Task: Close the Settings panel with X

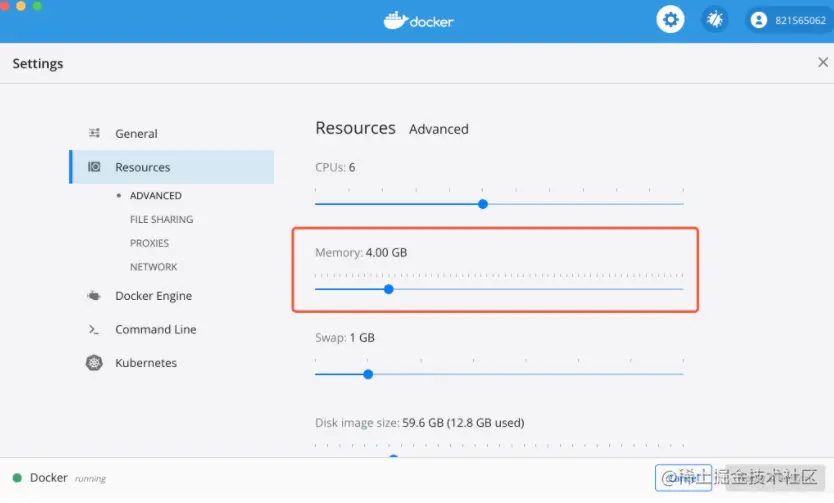Action: tap(823, 62)
